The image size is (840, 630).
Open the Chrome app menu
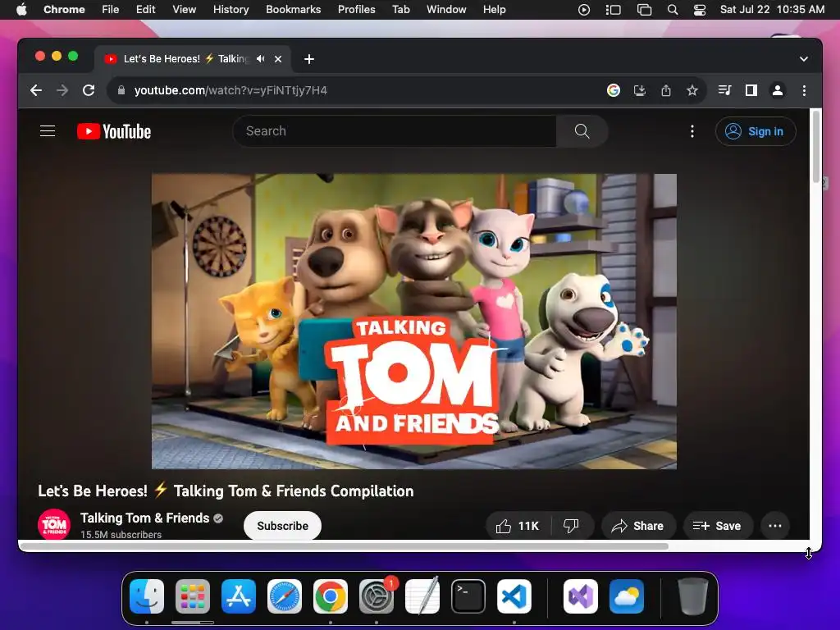pos(64,10)
